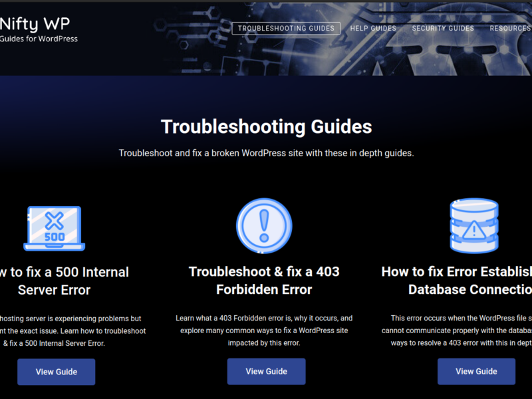Open the 403 Forbidden Error heading link
This screenshot has height=399, width=532.
click(264, 281)
